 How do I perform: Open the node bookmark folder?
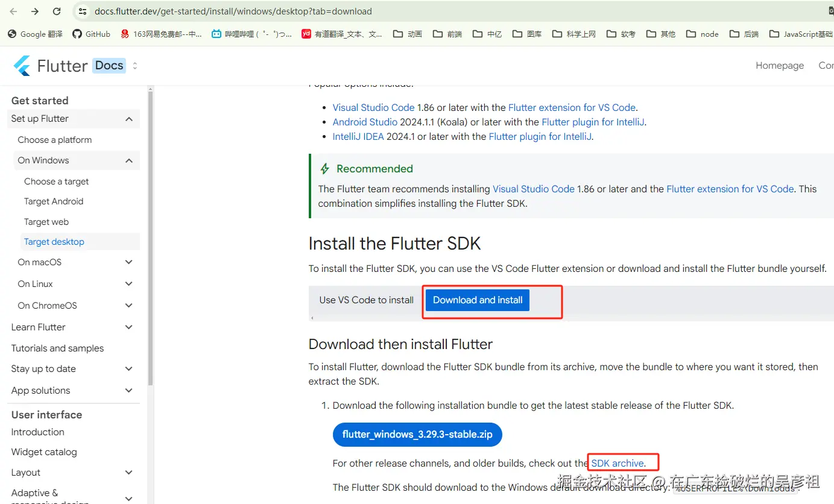point(703,34)
